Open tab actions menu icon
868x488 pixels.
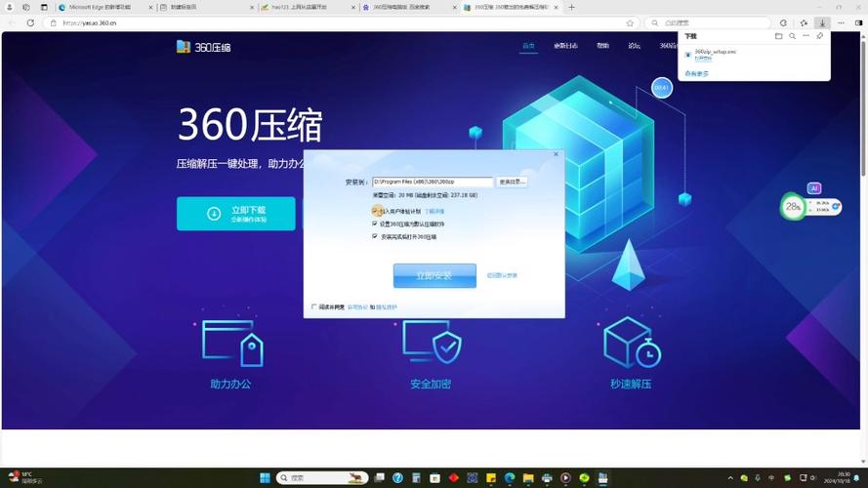click(44, 7)
